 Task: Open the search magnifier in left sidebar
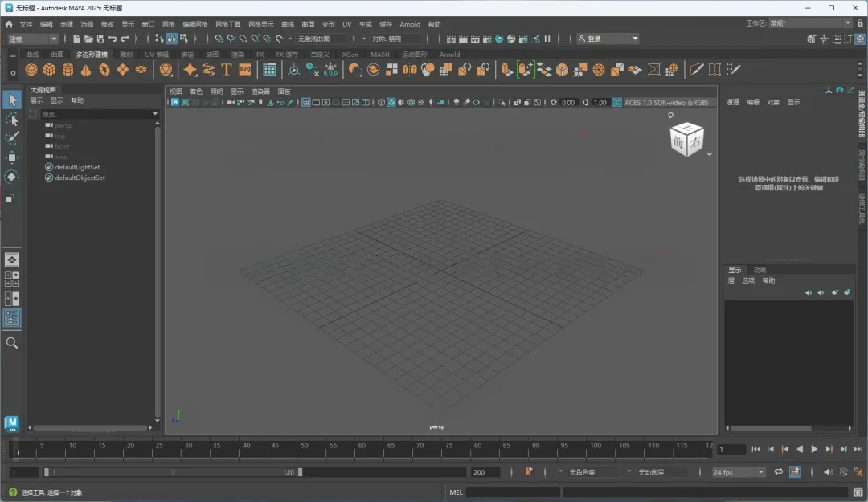(11, 343)
